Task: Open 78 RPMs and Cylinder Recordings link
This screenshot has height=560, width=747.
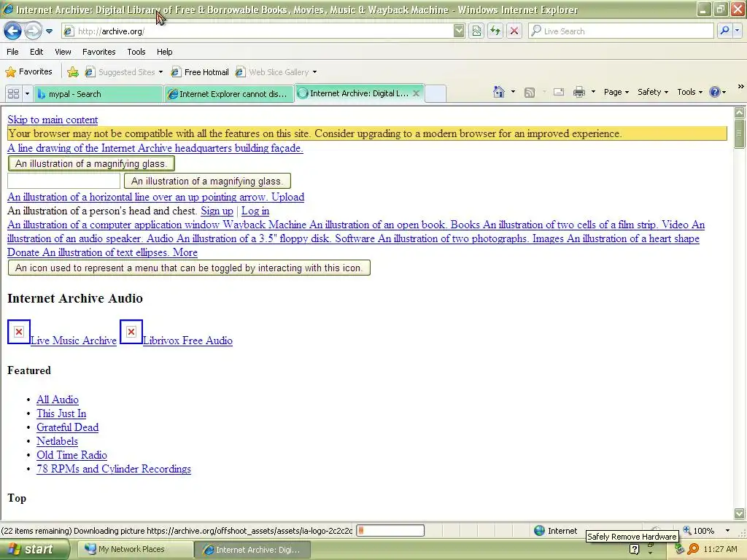Action: [114, 469]
